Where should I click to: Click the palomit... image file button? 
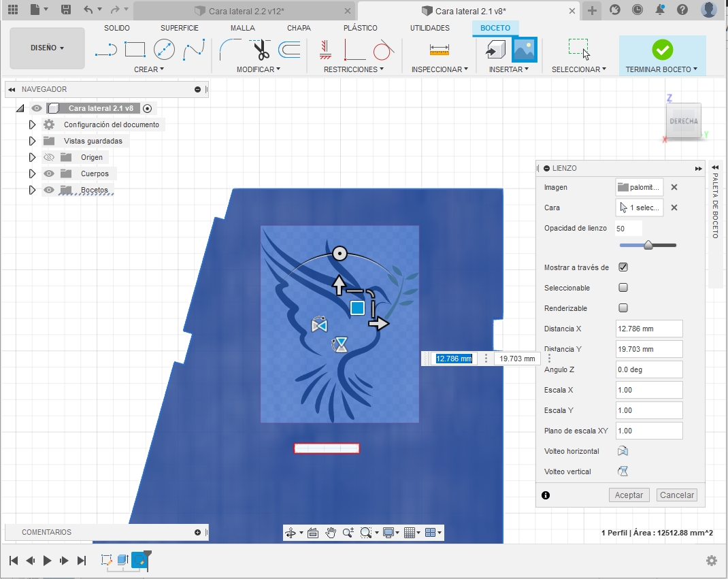click(x=640, y=187)
